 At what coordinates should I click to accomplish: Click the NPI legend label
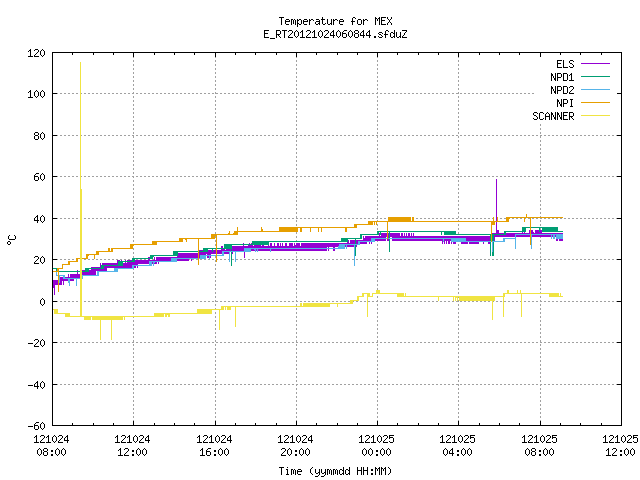pos(565,103)
